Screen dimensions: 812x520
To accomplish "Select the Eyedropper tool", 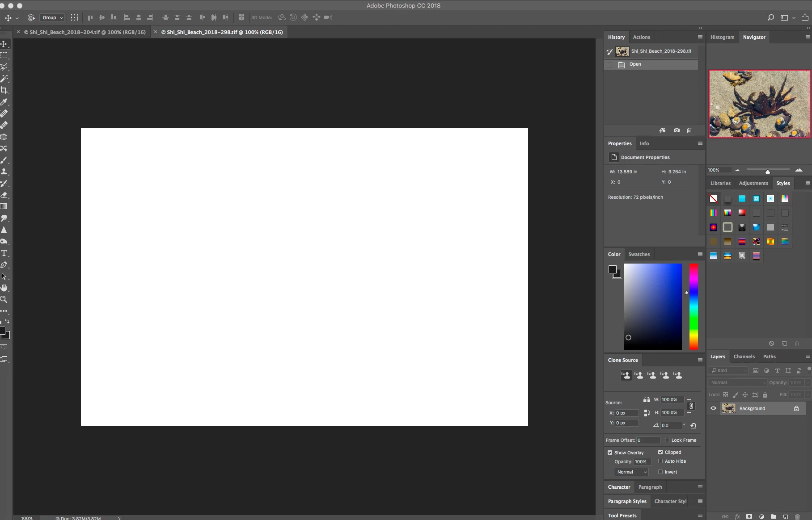I will [4, 102].
